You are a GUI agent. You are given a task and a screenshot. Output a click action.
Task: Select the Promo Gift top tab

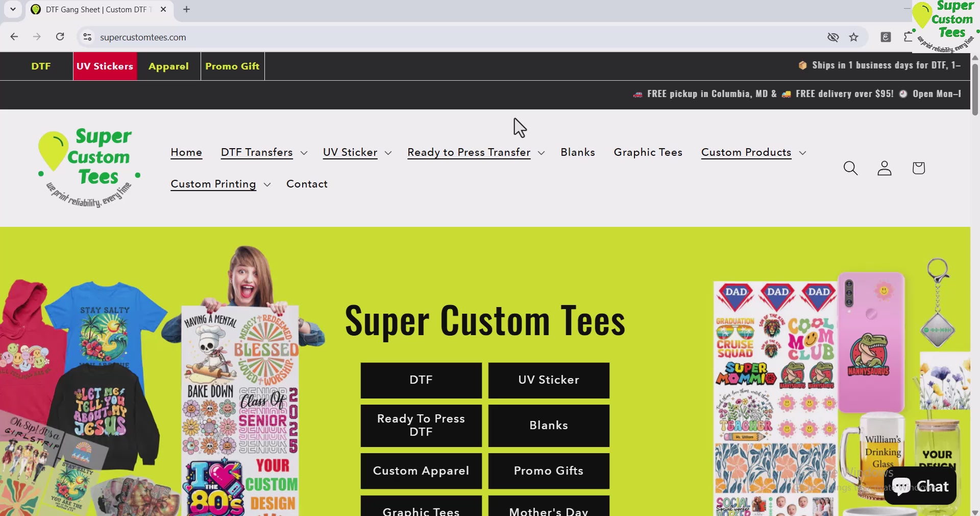tap(232, 66)
